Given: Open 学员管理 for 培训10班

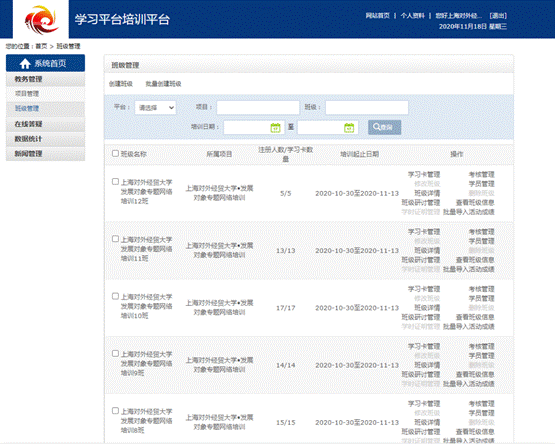Looking at the screenshot, I should pos(481,298).
